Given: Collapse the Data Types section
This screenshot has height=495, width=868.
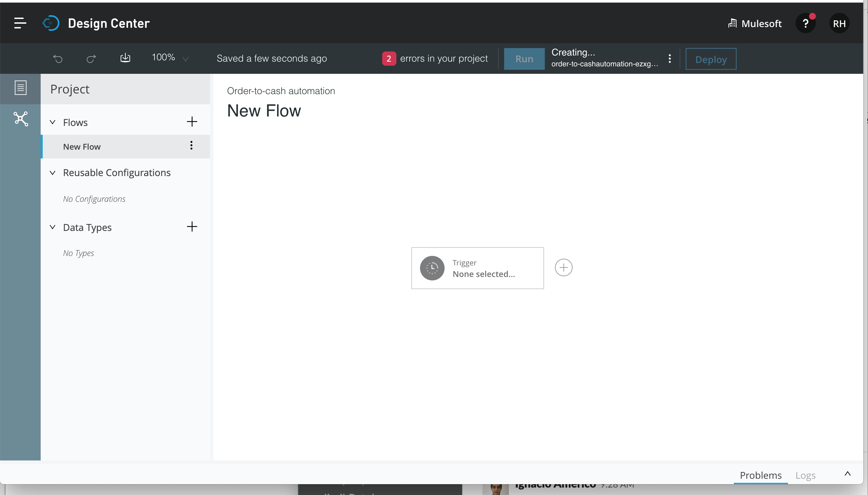Looking at the screenshot, I should coord(53,227).
